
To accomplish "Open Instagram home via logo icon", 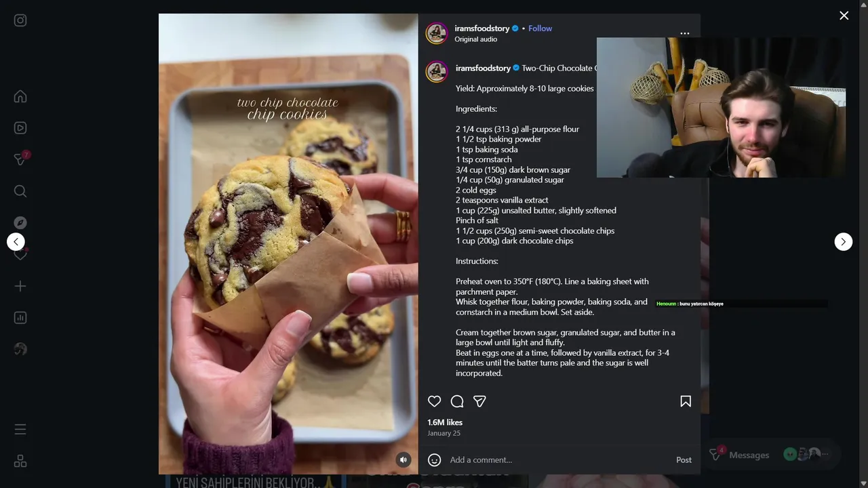I will coord(20,20).
